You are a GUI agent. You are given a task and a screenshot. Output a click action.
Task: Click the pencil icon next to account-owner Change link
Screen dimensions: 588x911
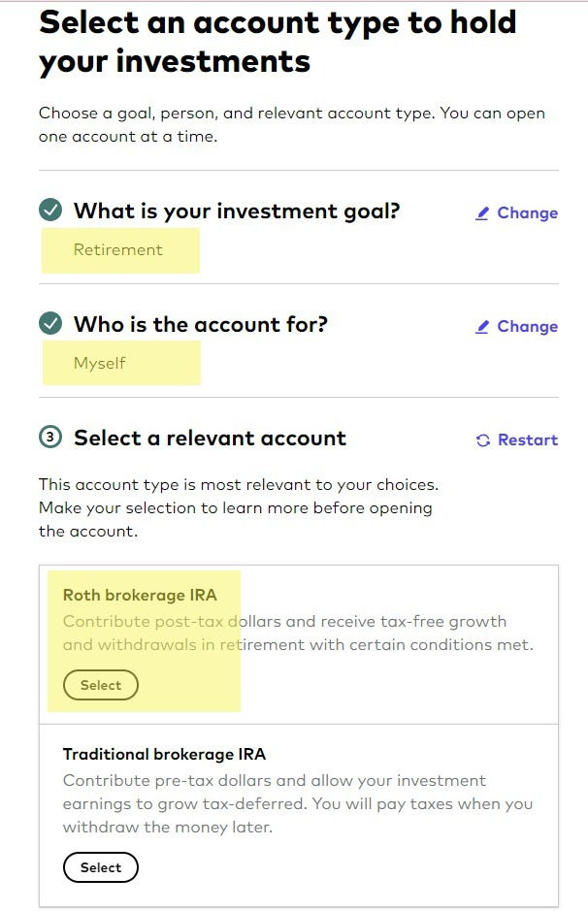[x=483, y=326]
